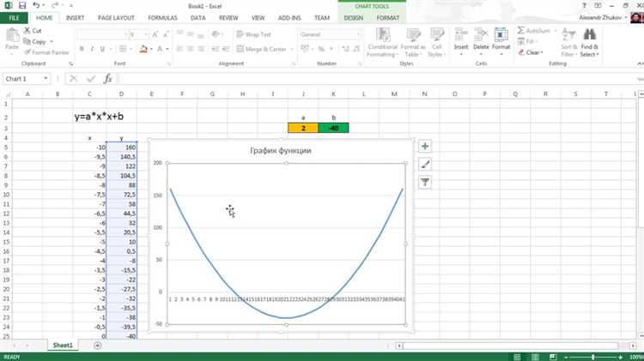Open Chart Filters funnel button

(425, 182)
